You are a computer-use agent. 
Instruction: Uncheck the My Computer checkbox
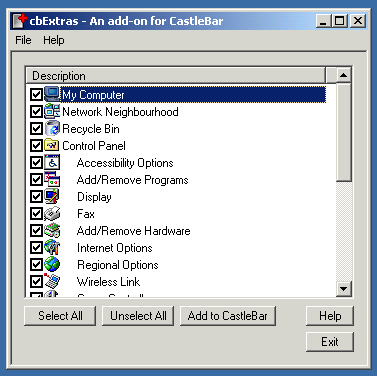click(x=36, y=95)
